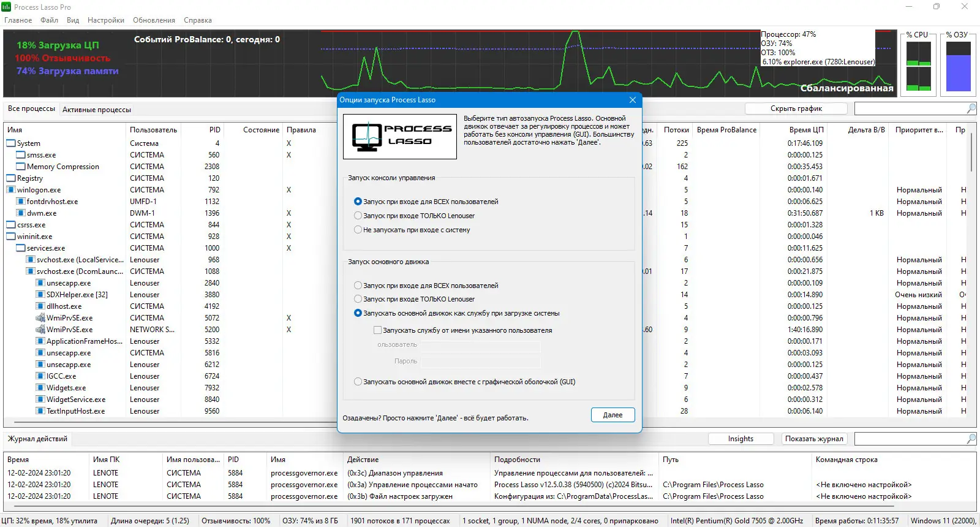Switch to the Все процессы tab
Screen dimensions: 980x527
click(x=31, y=109)
